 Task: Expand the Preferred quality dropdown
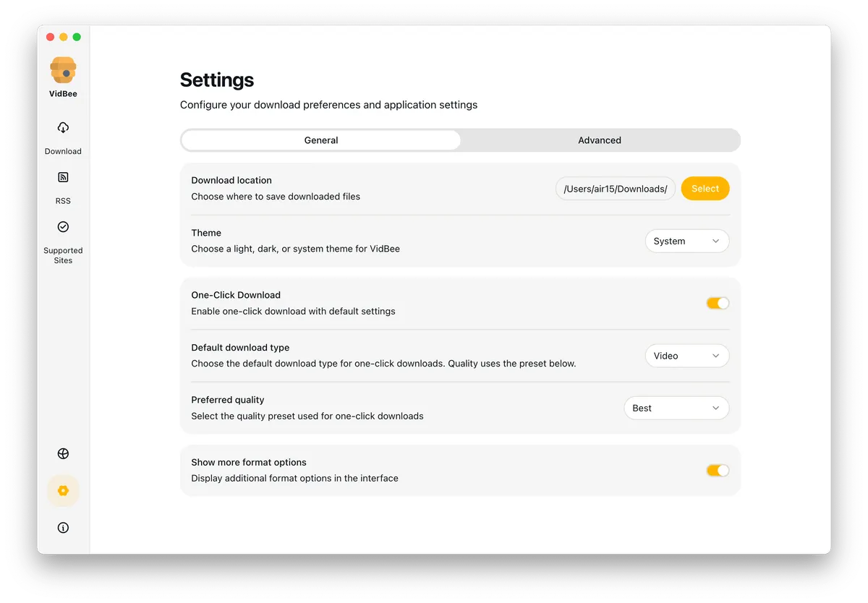tap(676, 408)
